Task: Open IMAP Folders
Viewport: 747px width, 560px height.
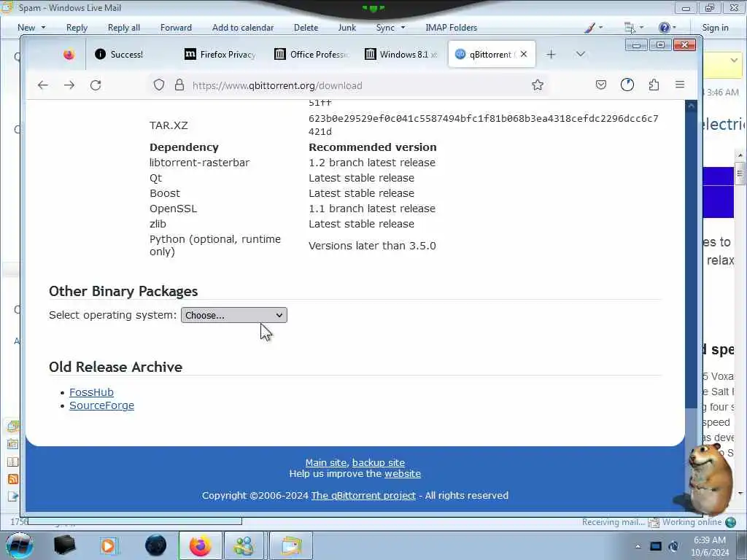Action: 451,28
